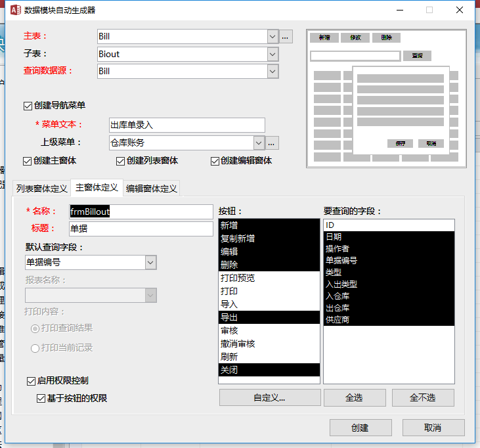Screen dimensions: 480x448
Task: Select 入出类型 in the 要查询的字段 list
Action: tap(389, 284)
